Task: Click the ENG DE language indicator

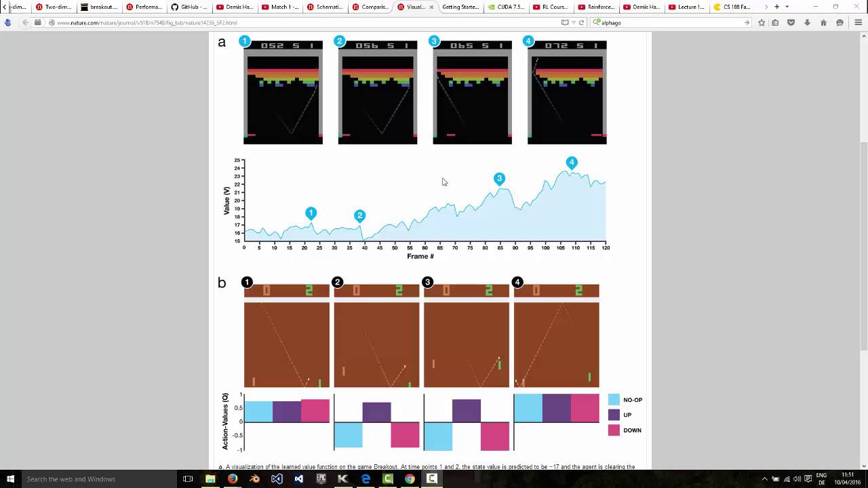Action: click(x=822, y=479)
